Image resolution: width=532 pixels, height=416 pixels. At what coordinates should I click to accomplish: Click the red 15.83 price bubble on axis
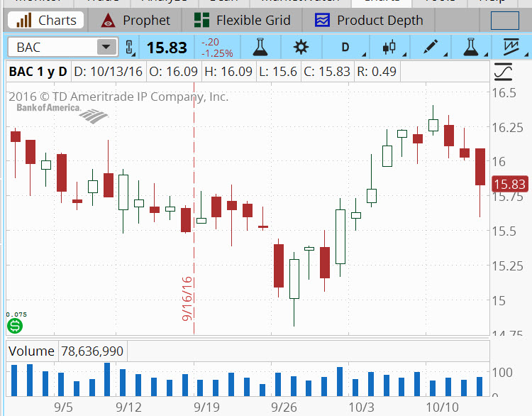pyautogui.click(x=509, y=184)
